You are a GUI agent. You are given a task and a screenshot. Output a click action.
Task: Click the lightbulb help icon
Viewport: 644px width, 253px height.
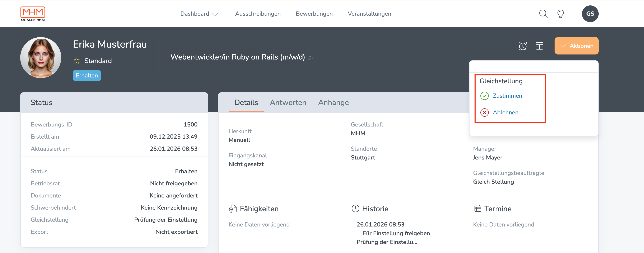[560, 14]
